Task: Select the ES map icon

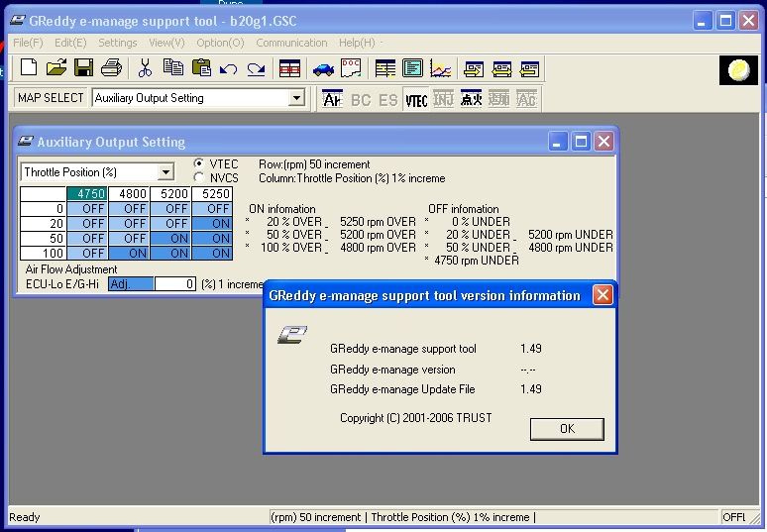Action: pos(388,99)
